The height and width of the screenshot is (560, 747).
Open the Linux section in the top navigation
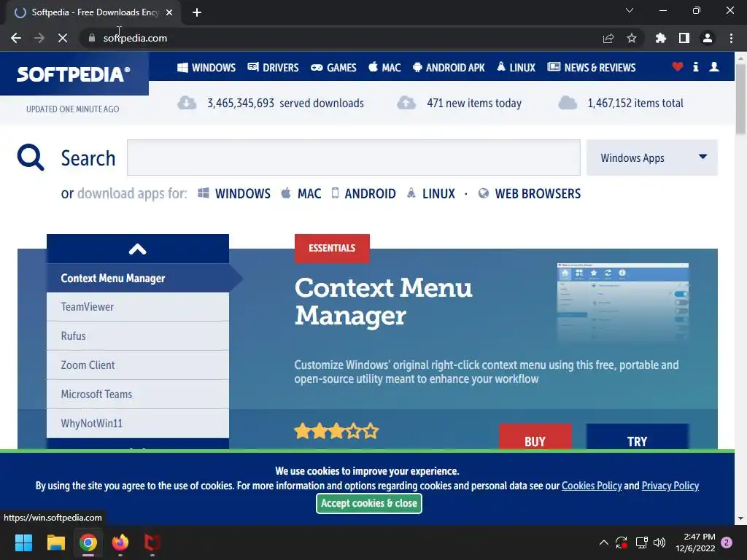point(516,68)
